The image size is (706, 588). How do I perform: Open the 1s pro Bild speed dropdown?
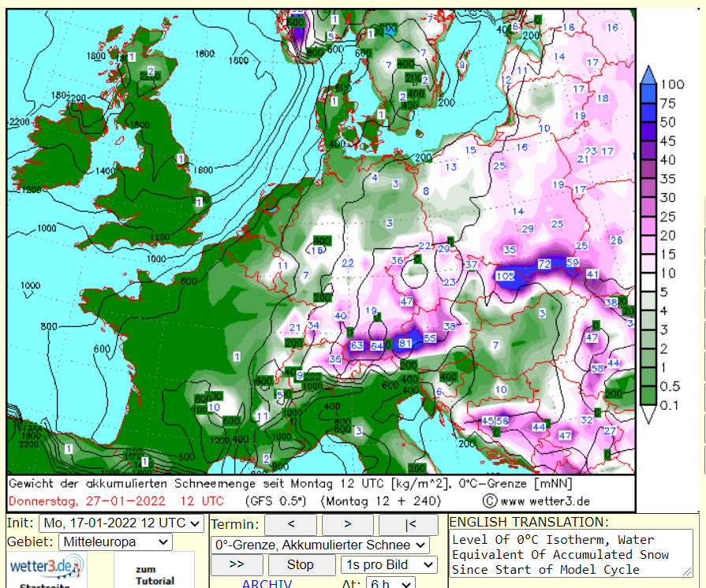pyautogui.click(x=389, y=564)
